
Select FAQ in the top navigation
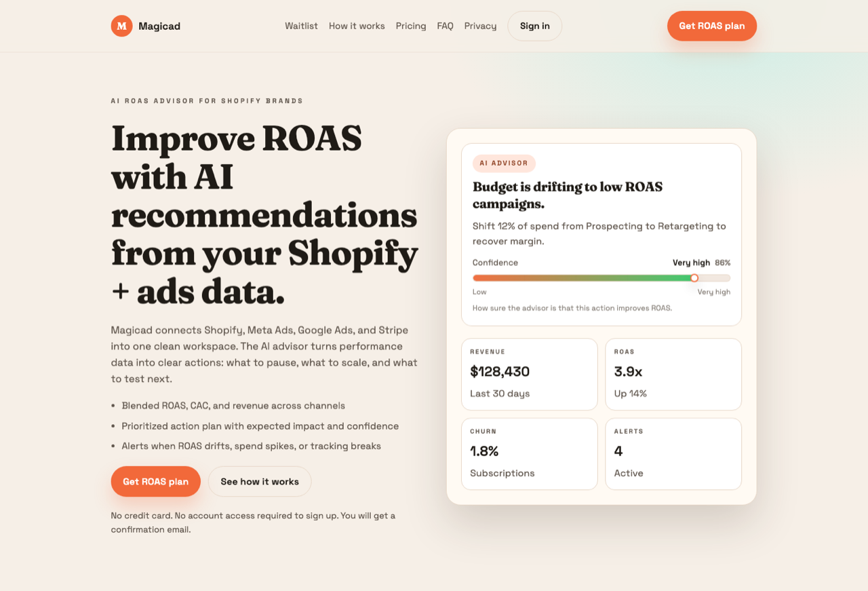[x=445, y=26]
